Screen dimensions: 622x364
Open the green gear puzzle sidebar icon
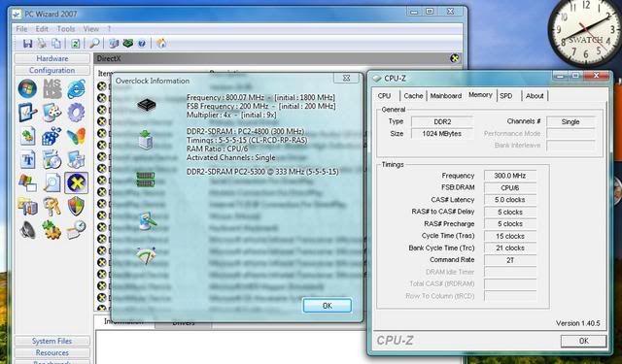[52, 230]
